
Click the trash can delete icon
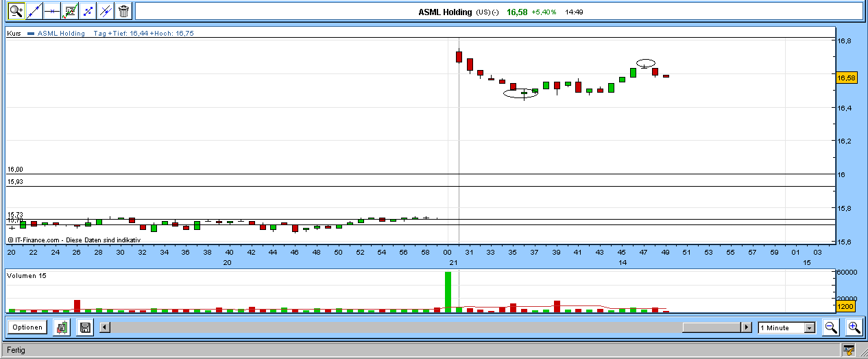[x=123, y=11]
